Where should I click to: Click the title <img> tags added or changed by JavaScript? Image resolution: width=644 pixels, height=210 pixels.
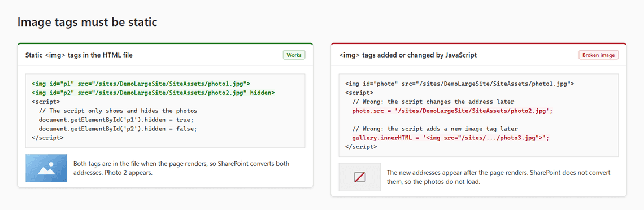click(x=408, y=55)
